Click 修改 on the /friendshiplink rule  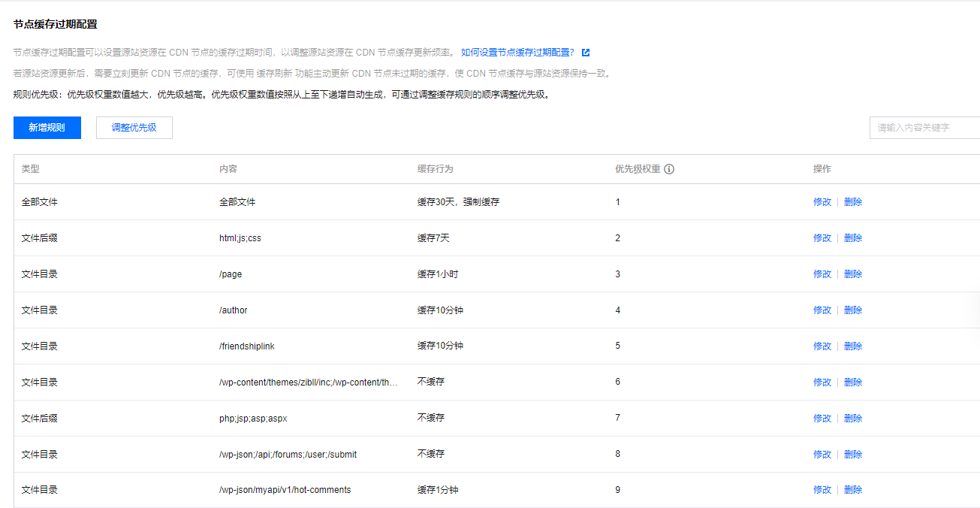click(x=822, y=346)
